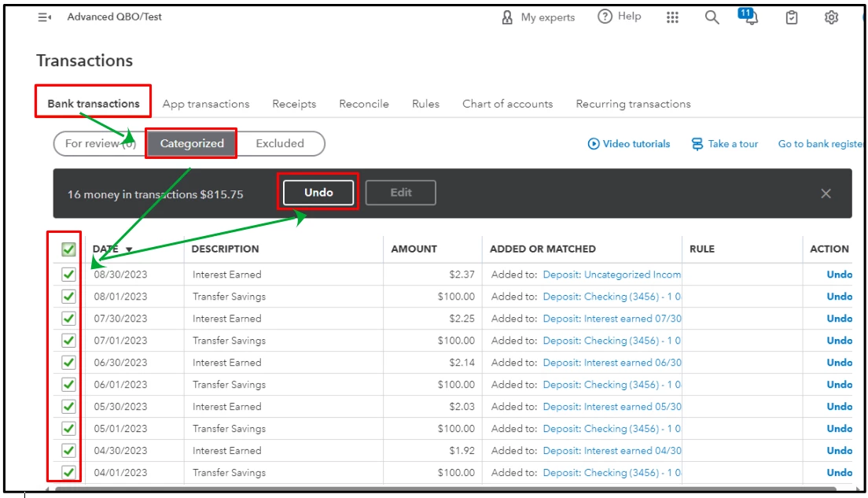Click the batch Undo button
This screenshot has width=868, height=498.
click(318, 193)
